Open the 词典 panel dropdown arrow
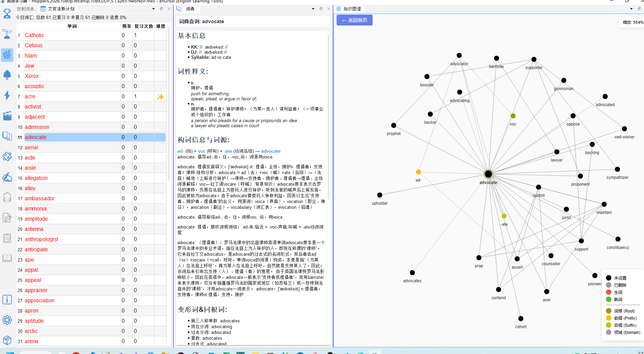The image size is (644, 354). 313,9
